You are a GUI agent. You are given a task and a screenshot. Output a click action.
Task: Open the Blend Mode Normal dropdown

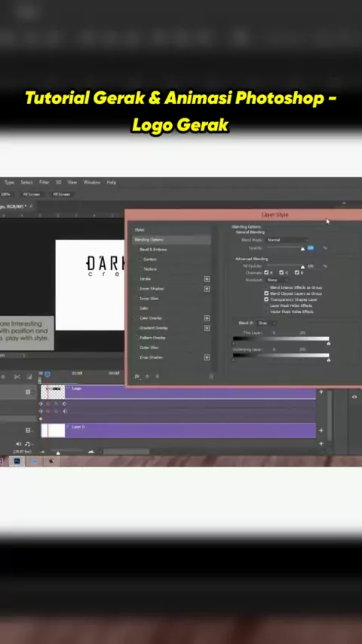click(x=287, y=240)
